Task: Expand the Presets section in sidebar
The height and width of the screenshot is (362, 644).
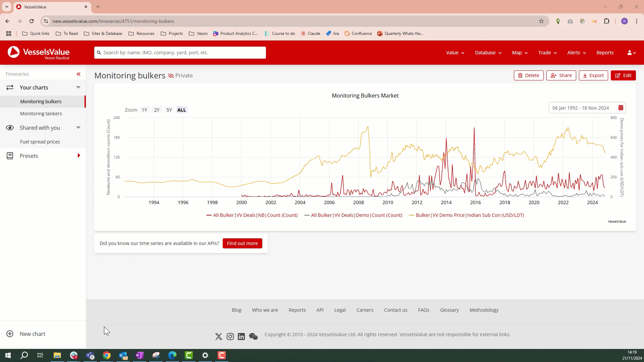Action: point(79,156)
